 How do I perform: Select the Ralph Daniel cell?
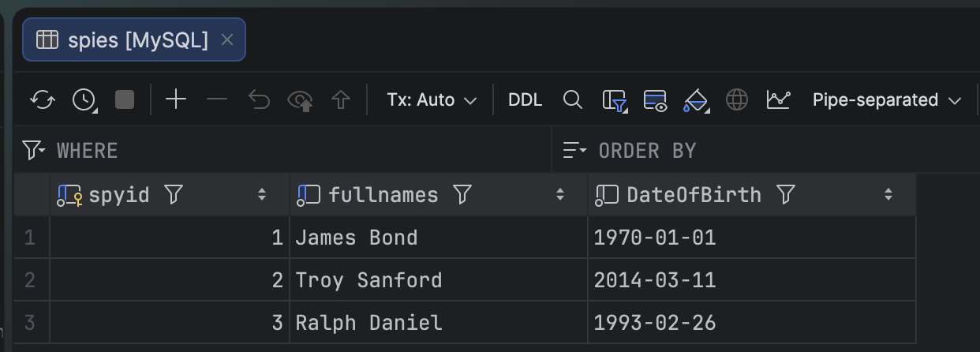click(439, 323)
